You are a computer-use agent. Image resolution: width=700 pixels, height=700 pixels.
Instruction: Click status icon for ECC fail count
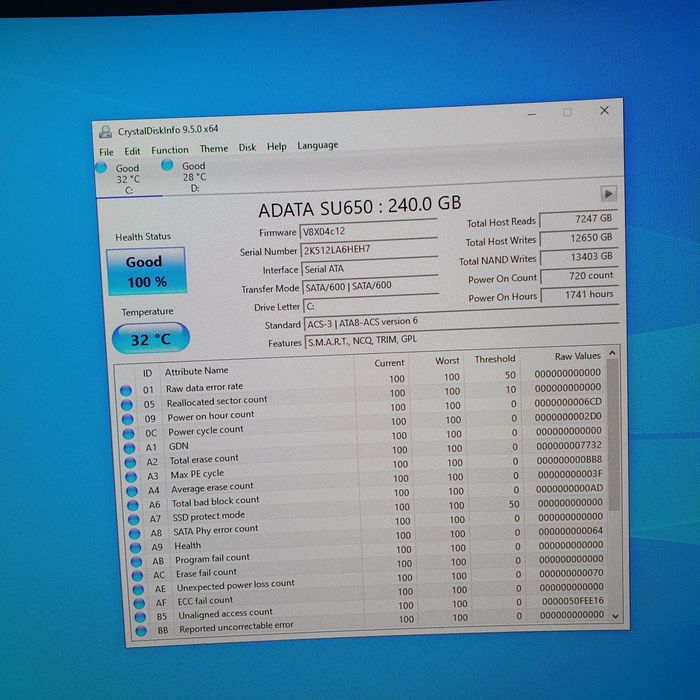click(139, 604)
